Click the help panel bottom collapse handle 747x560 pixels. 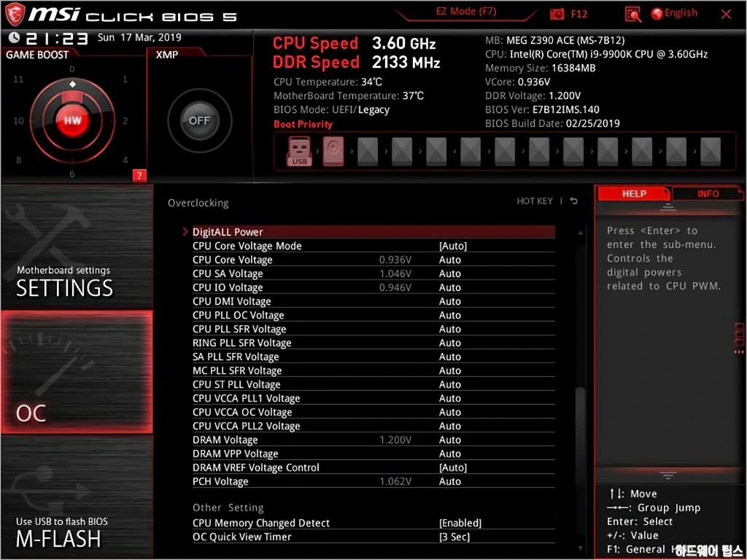tap(668, 475)
